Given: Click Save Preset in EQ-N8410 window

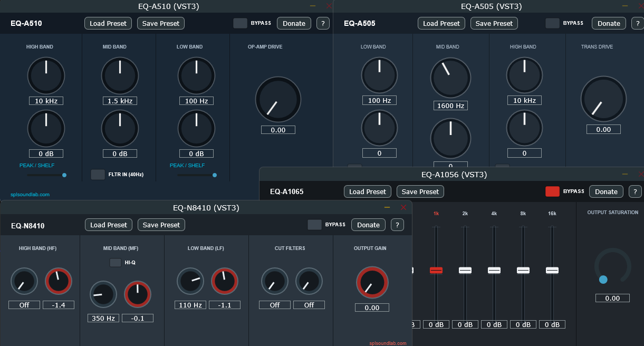Looking at the screenshot, I should 161,225.
